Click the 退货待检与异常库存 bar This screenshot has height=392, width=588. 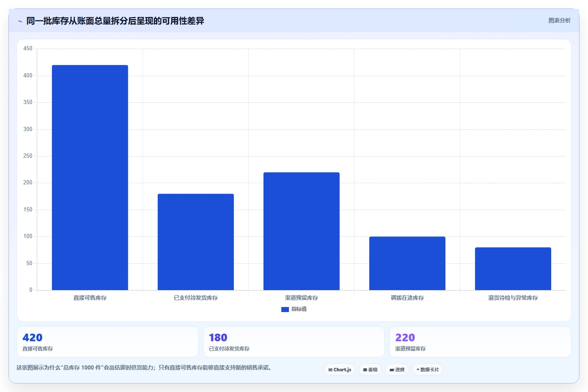click(513, 269)
